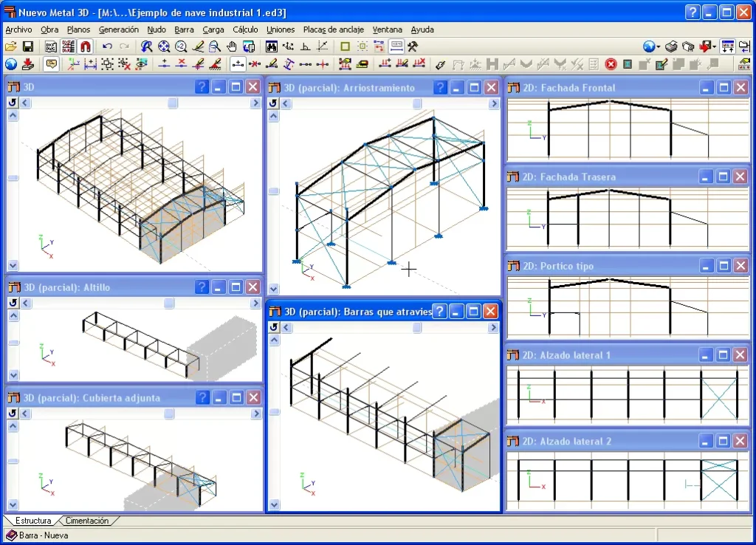Click the red circle X cancel icon

tap(611, 64)
